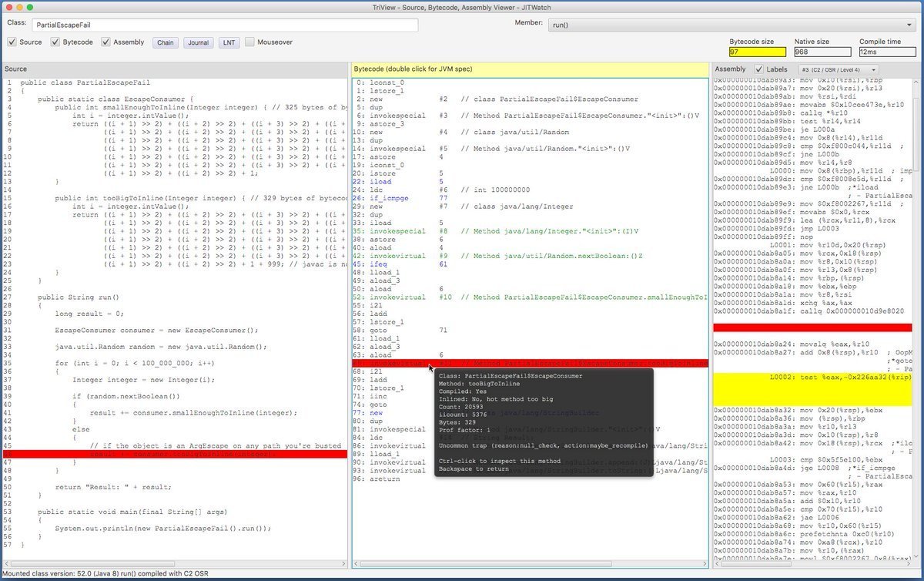Click the red-highlighted source line 46
Image resolution: width=924 pixels, height=581 pixels.
tap(176, 454)
